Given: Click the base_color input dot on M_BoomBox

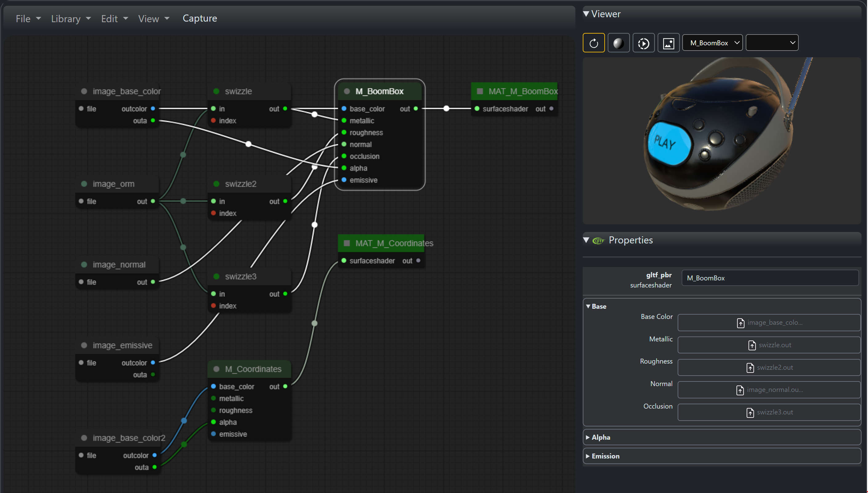Looking at the screenshot, I should tap(344, 109).
